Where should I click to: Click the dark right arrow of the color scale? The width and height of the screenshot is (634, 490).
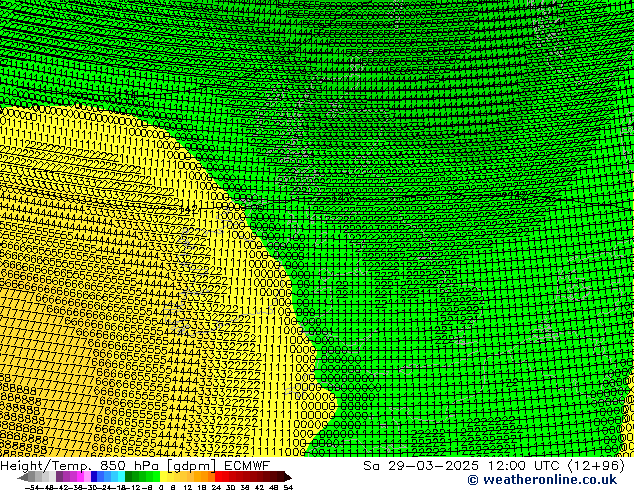click(x=288, y=477)
